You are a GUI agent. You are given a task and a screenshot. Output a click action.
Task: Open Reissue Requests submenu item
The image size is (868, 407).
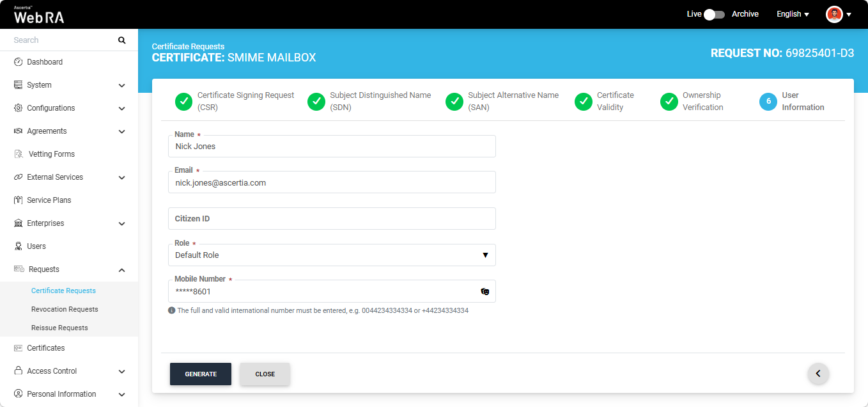59,328
